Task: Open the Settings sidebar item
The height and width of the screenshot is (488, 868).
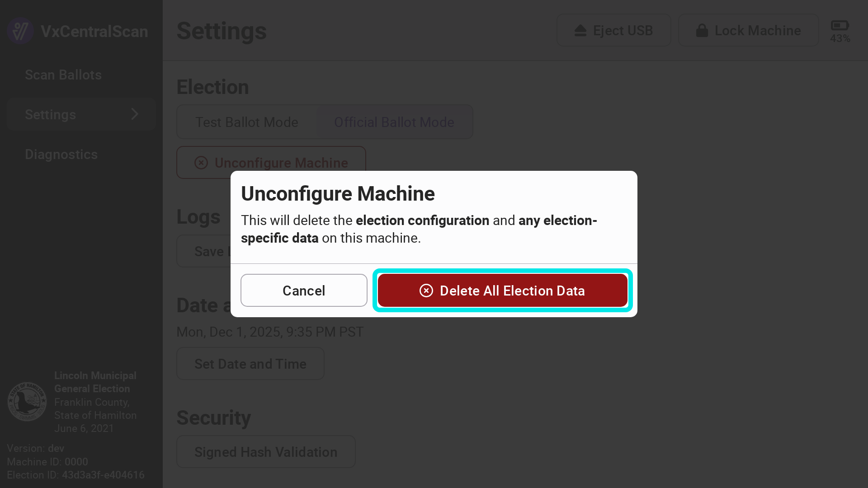Action: (51, 115)
